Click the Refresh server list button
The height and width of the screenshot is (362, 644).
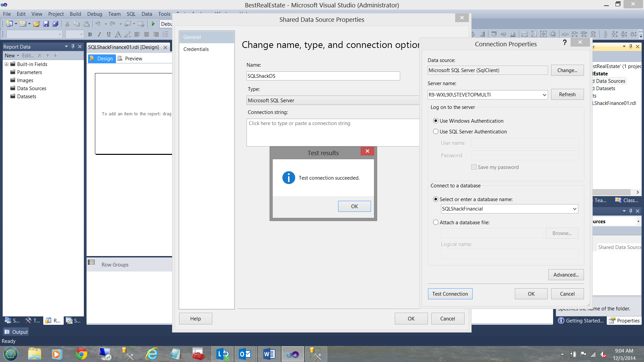(567, 95)
